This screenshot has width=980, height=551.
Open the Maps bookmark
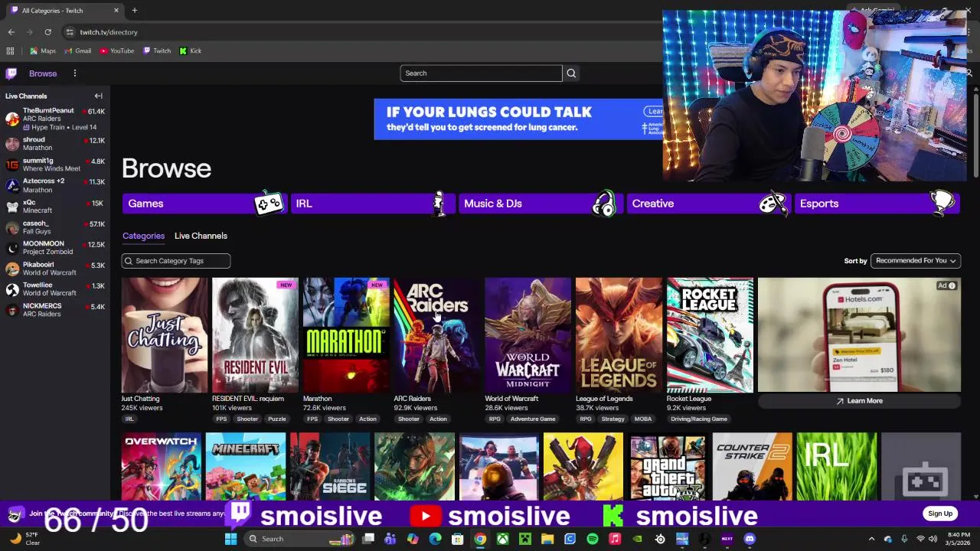(x=43, y=51)
